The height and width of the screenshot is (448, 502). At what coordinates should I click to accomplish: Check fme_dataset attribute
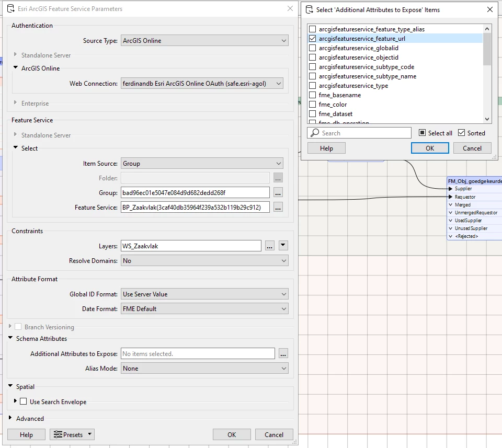click(313, 114)
